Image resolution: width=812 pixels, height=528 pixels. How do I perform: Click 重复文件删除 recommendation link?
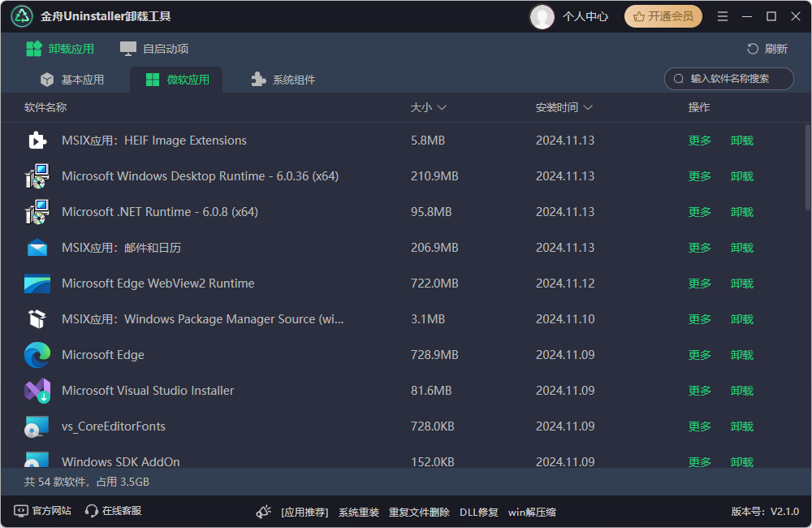click(419, 512)
